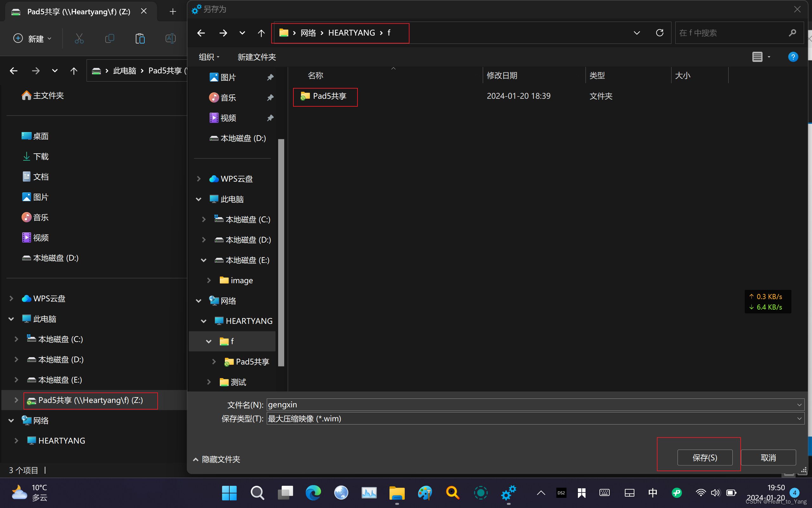Click 新建 button in Explorer window
This screenshot has height=508, width=812.
pos(32,39)
